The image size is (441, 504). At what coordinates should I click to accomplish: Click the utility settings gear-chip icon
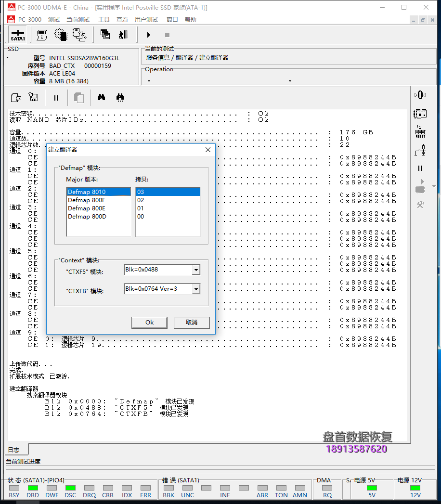(x=59, y=35)
